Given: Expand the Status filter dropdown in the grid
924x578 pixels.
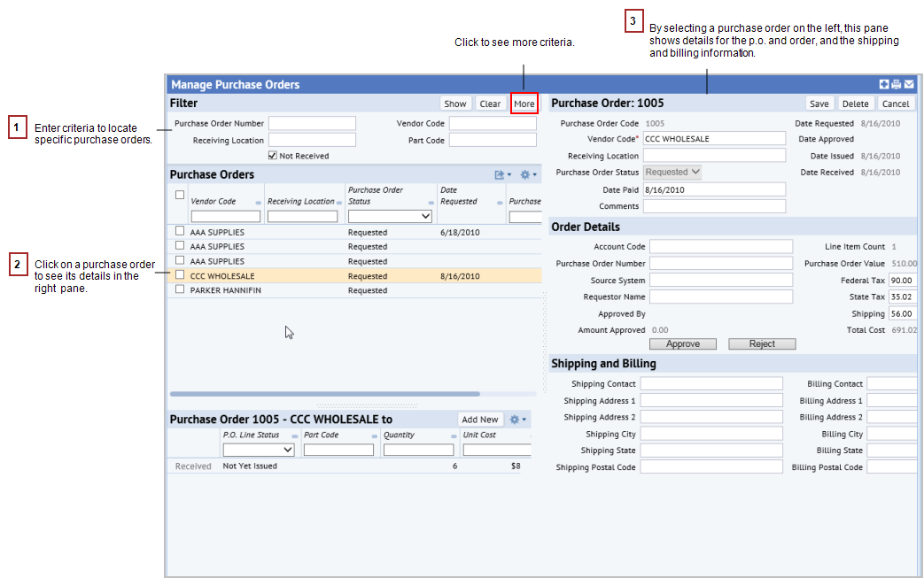Looking at the screenshot, I should [389, 215].
